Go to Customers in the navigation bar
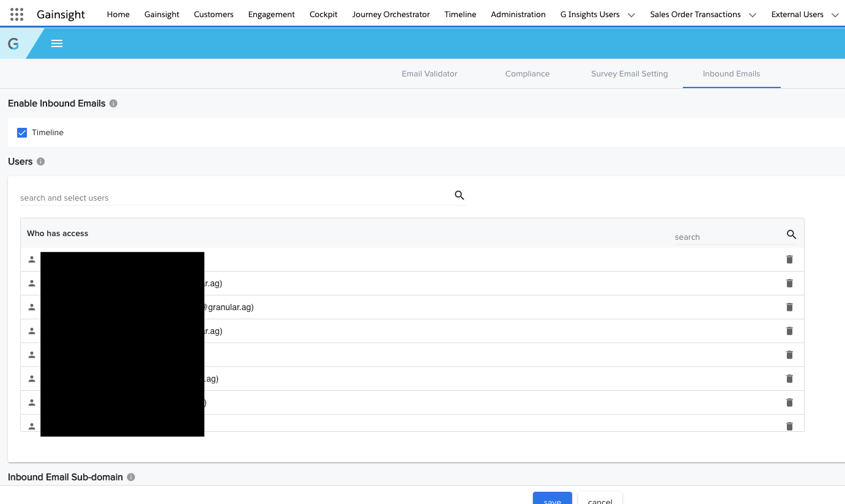This screenshot has width=845, height=504. coord(214,14)
